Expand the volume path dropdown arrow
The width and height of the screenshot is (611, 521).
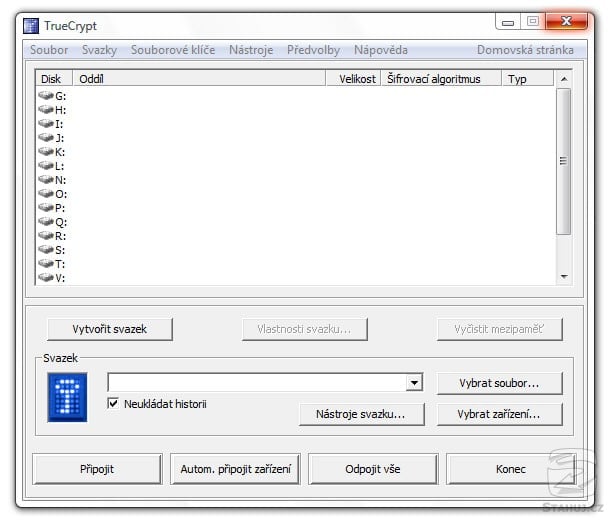[414, 383]
